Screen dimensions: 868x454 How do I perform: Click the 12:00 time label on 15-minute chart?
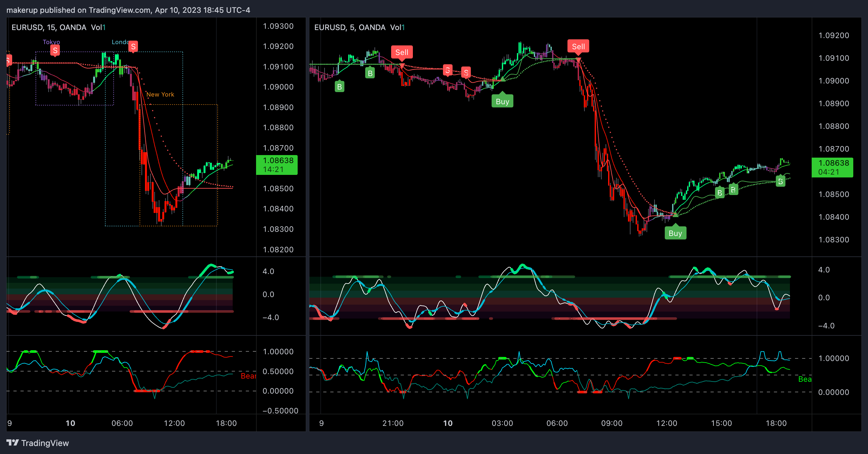pos(174,423)
